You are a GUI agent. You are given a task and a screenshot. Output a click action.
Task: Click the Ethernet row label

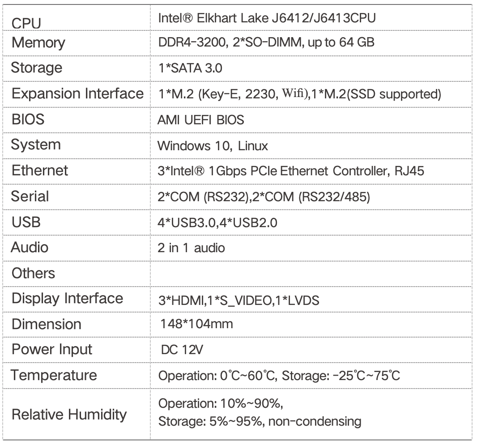(40, 171)
